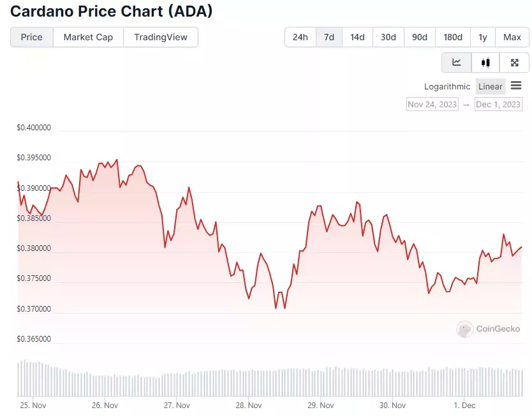The height and width of the screenshot is (417, 532).
Task: Select the 24h time range
Action: (x=300, y=37)
